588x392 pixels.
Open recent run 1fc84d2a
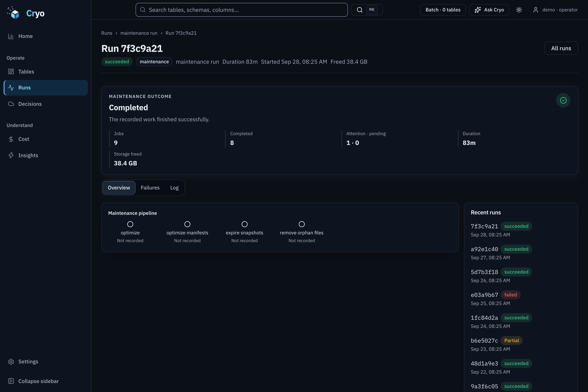pyautogui.click(x=484, y=318)
